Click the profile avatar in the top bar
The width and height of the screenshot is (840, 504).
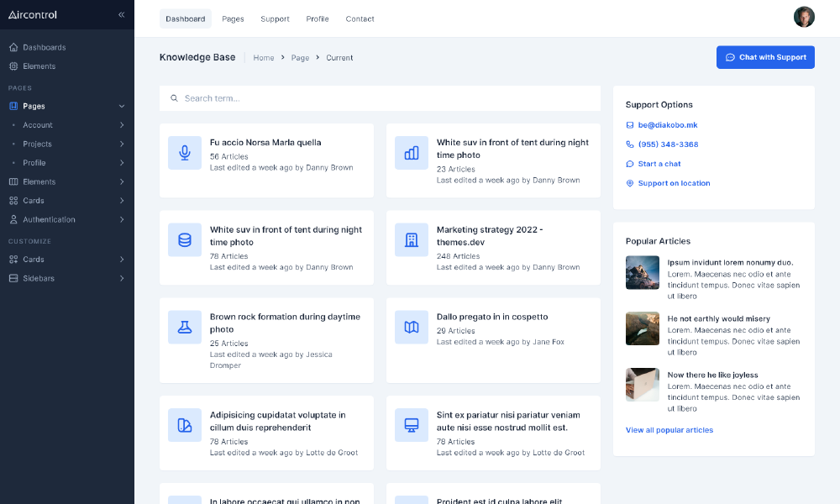804,16
